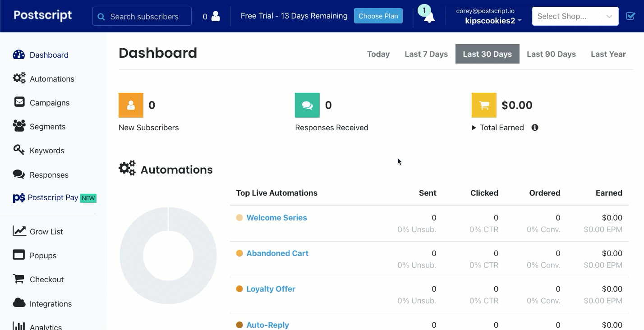Click the Campaigns envelope icon
The height and width of the screenshot is (330, 644).
coord(19,102)
